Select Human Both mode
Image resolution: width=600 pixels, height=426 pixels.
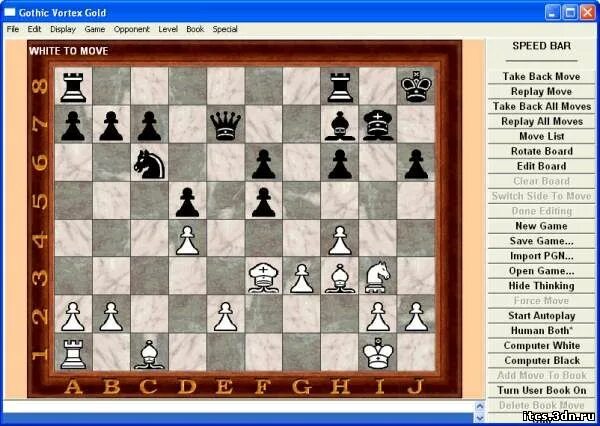click(x=541, y=331)
